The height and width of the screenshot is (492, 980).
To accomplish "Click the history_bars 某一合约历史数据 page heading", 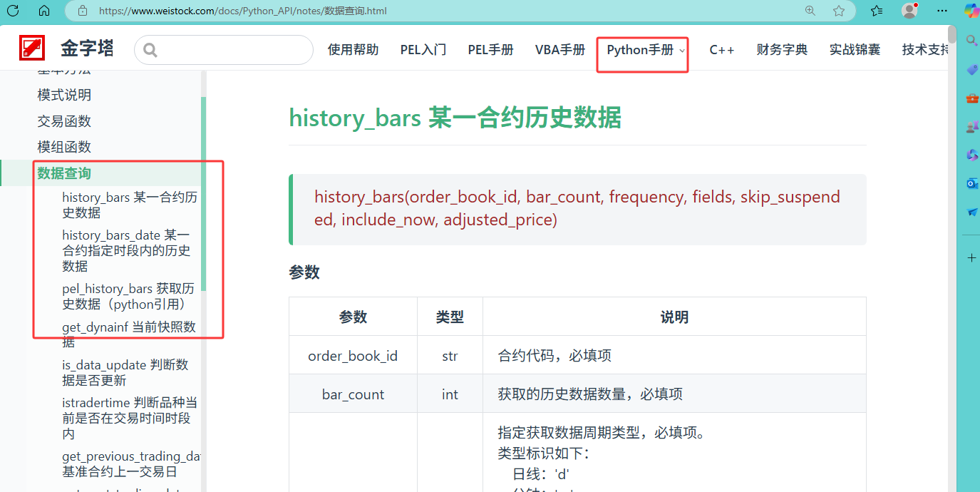I will 455,118.
